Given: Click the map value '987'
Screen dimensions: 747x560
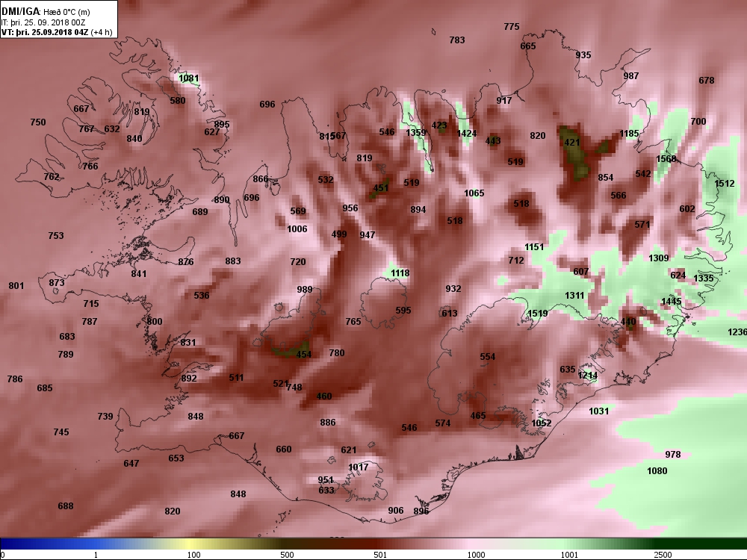Looking at the screenshot, I should [x=631, y=76].
